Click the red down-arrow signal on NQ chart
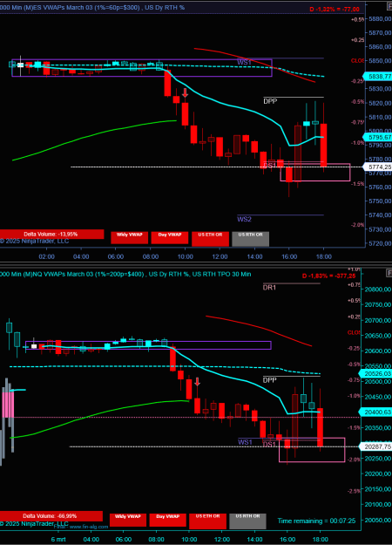This screenshot has height=545, width=392. coord(197,382)
